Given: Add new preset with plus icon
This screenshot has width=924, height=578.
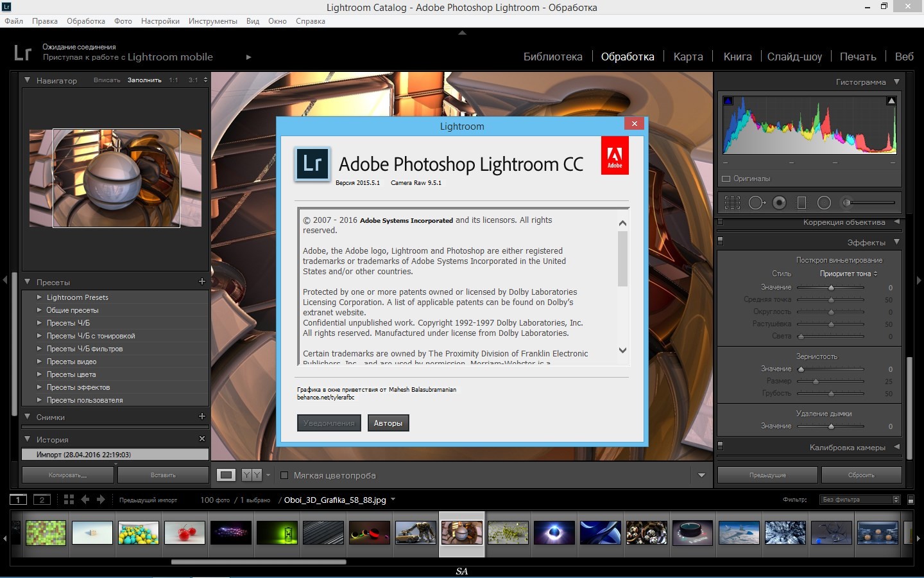Looking at the screenshot, I should coord(202,281).
